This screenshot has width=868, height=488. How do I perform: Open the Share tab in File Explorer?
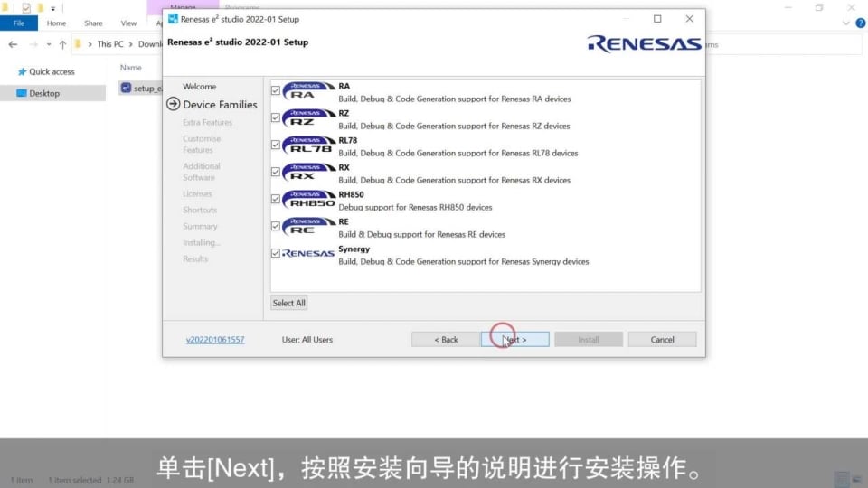[x=93, y=23]
